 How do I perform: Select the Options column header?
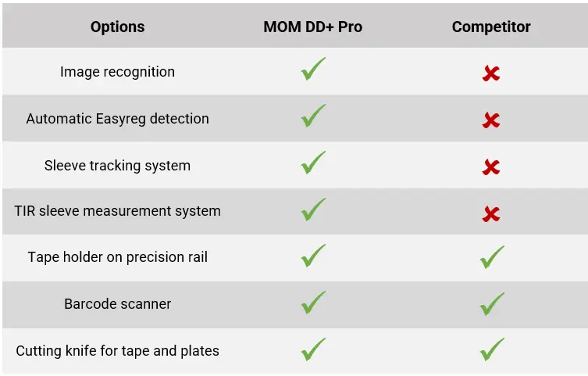[117, 27]
